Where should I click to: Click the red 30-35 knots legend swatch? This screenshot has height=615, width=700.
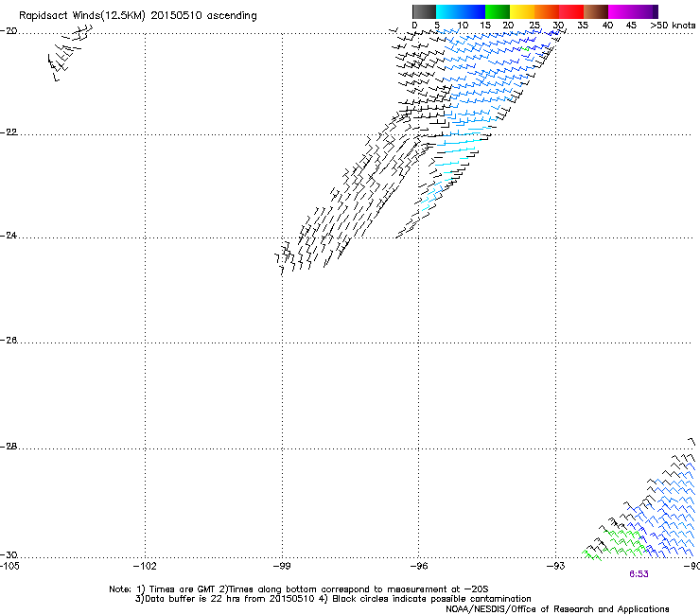[x=571, y=11]
